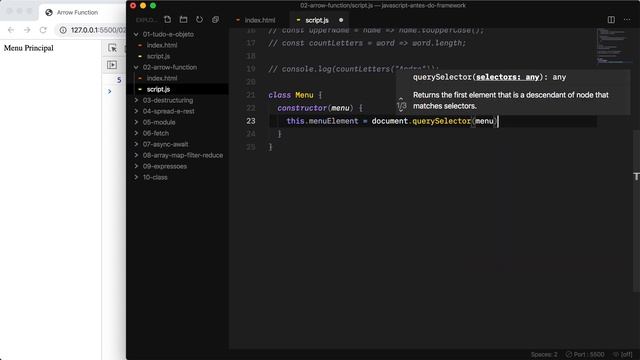This screenshot has height=360, width=640.
Task: Expand the 08-array-map-filter-reduce folder
Action: [x=183, y=155]
